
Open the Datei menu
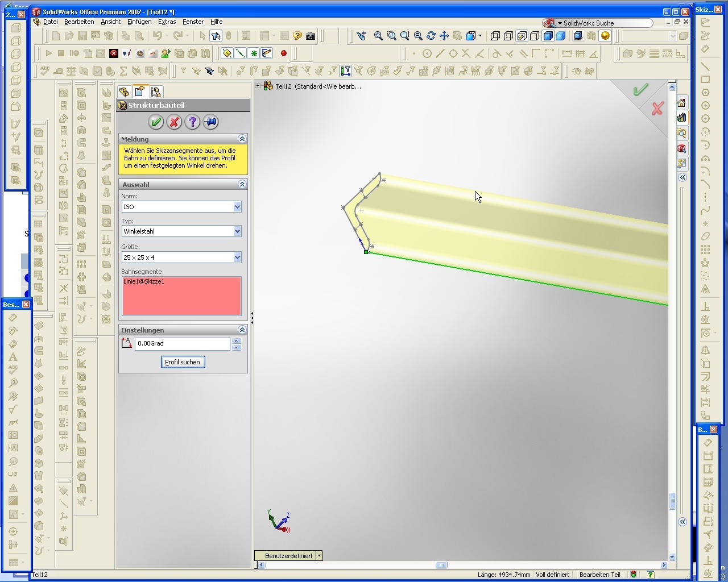(51, 22)
